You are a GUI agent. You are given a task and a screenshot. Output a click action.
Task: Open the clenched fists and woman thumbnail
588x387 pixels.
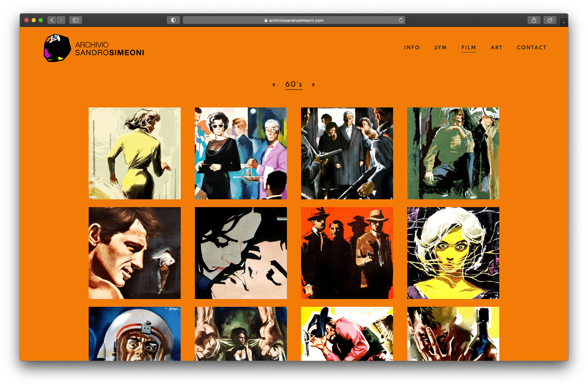241,334
